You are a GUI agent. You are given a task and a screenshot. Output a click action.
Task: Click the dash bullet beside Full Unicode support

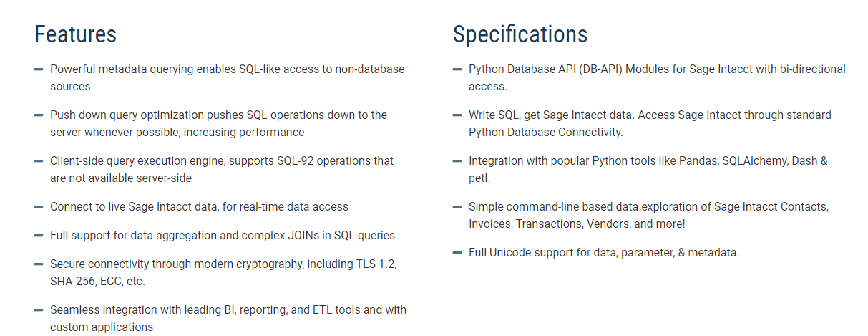pos(457,253)
